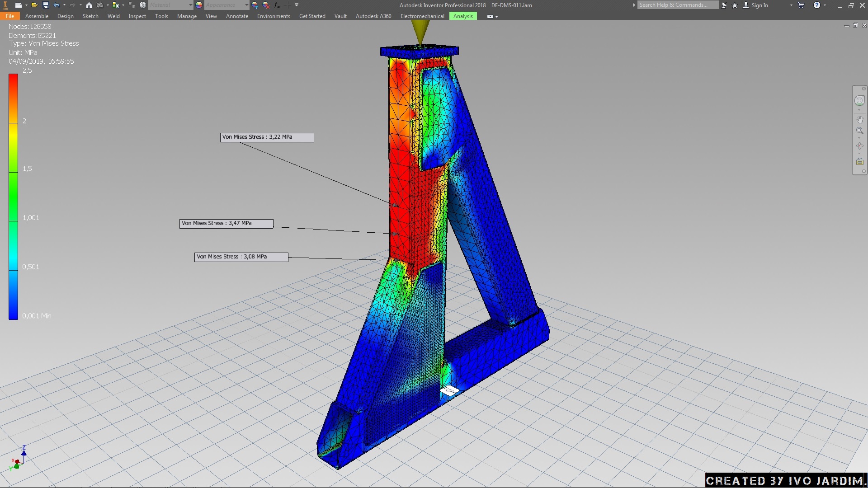Switch to the Environments tab
Screen dimensions: 868x488
click(274, 16)
